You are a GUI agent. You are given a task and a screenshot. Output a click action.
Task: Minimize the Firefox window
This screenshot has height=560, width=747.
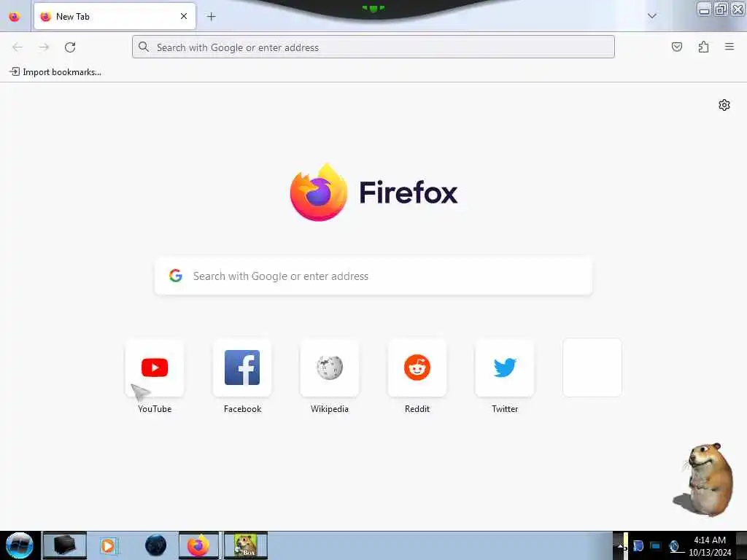click(704, 9)
